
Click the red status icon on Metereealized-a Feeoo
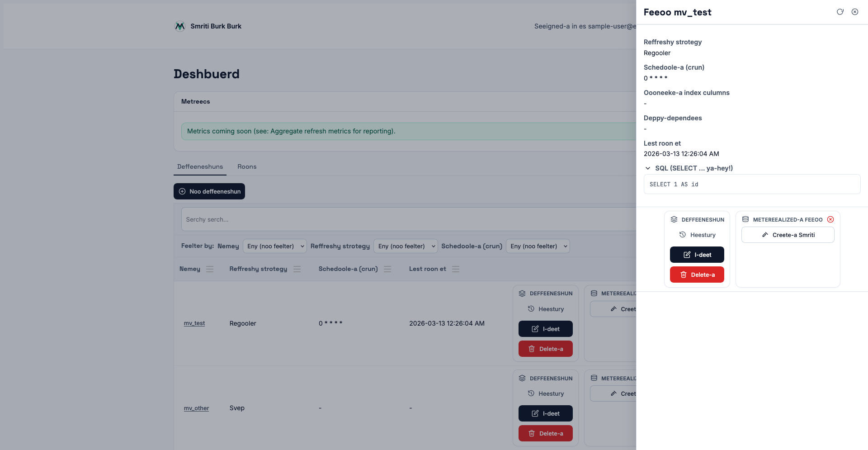(x=830, y=219)
